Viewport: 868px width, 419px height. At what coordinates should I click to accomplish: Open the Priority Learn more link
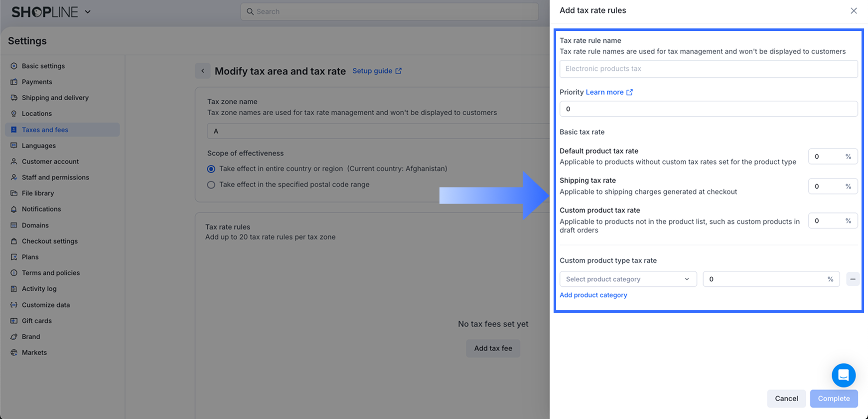tap(609, 92)
